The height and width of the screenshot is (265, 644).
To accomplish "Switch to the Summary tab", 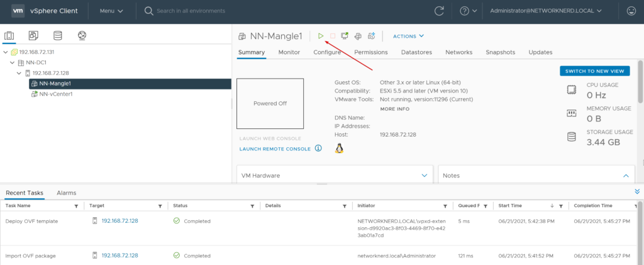I will 252,52.
